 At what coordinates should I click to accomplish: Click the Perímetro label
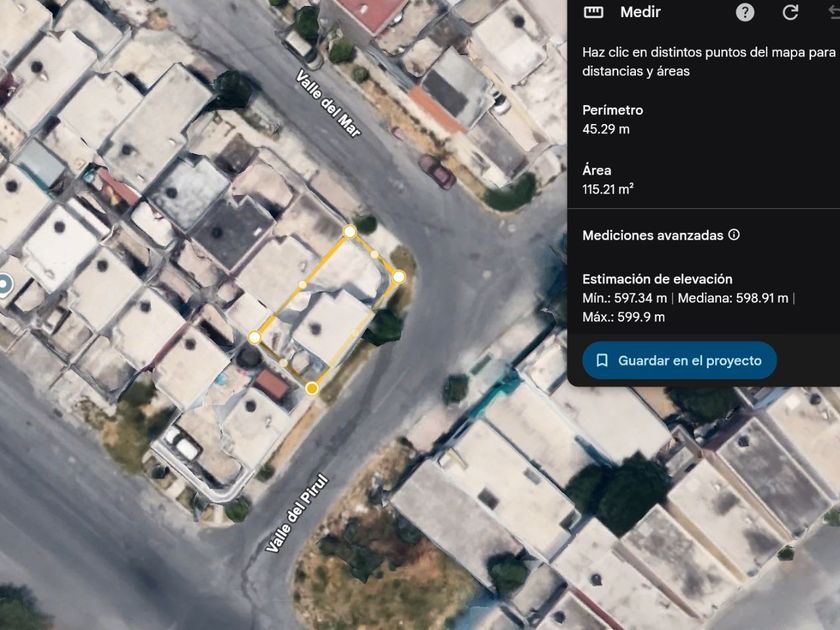[612, 110]
